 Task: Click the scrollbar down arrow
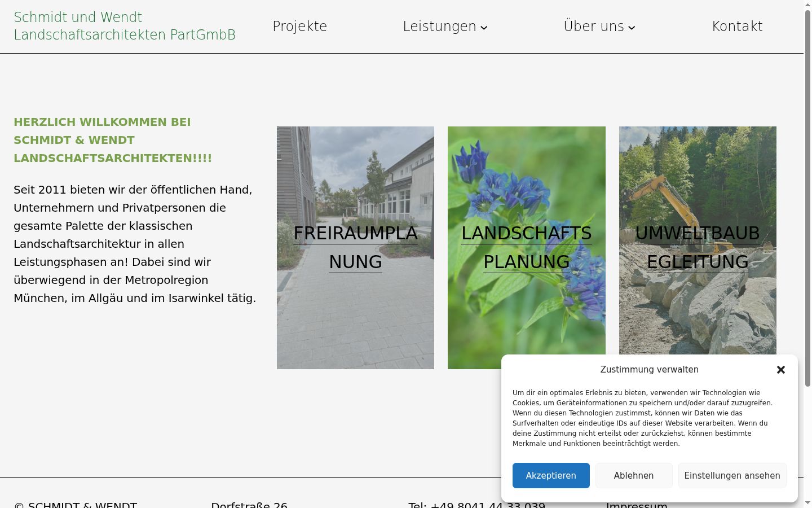point(807,503)
